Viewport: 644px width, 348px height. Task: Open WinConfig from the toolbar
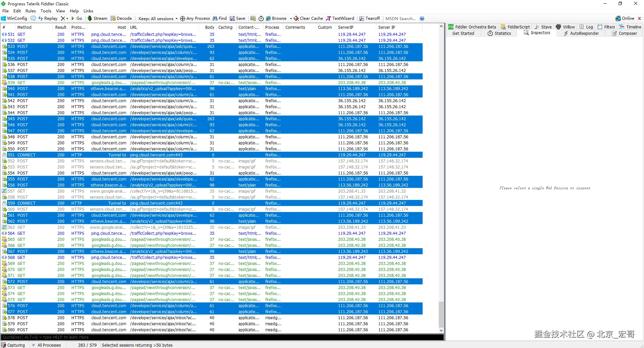pyautogui.click(x=14, y=18)
